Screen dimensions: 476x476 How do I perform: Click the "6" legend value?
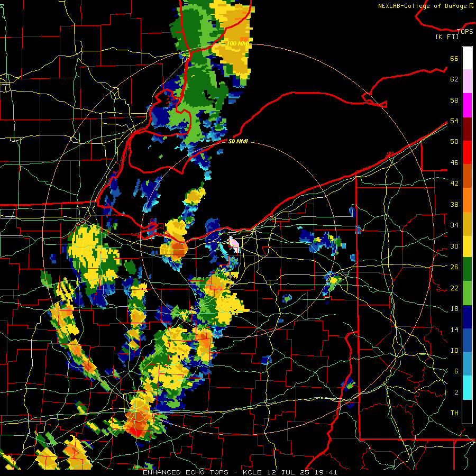pyautogui.click(x=456, y=371)
